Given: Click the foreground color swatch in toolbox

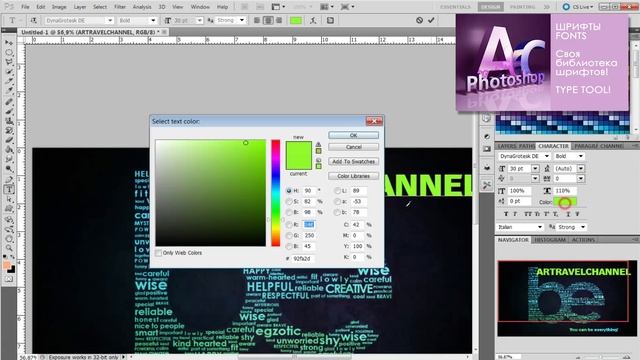Looking at the screenshot, I should click(x=7, y=265).
